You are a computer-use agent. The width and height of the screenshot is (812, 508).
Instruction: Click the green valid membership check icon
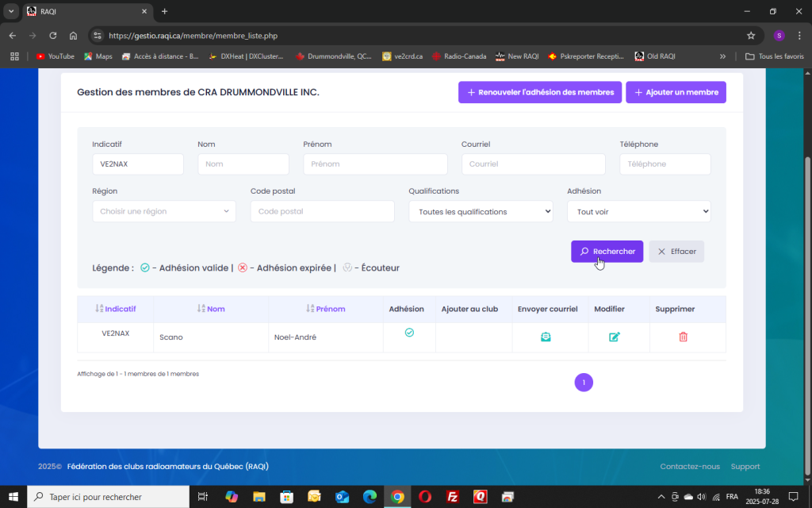tap(409, 333)
